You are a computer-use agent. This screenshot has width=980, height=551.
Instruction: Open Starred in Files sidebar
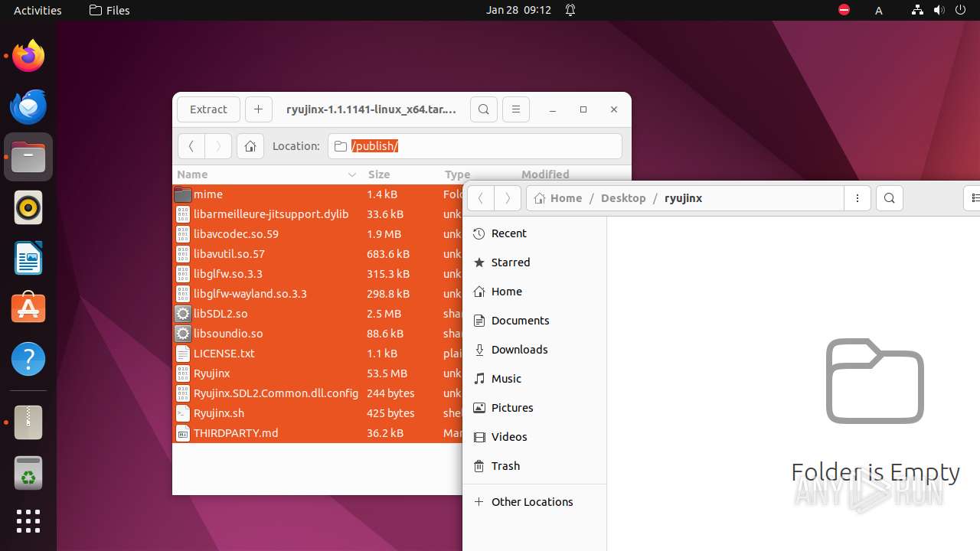click(534, 262)
